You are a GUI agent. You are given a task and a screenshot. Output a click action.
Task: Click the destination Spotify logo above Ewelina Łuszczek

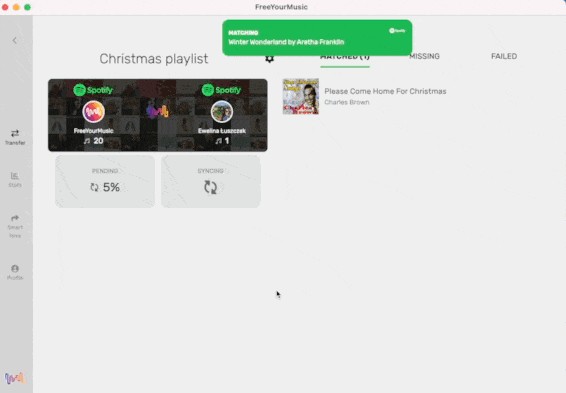[221, 90]
